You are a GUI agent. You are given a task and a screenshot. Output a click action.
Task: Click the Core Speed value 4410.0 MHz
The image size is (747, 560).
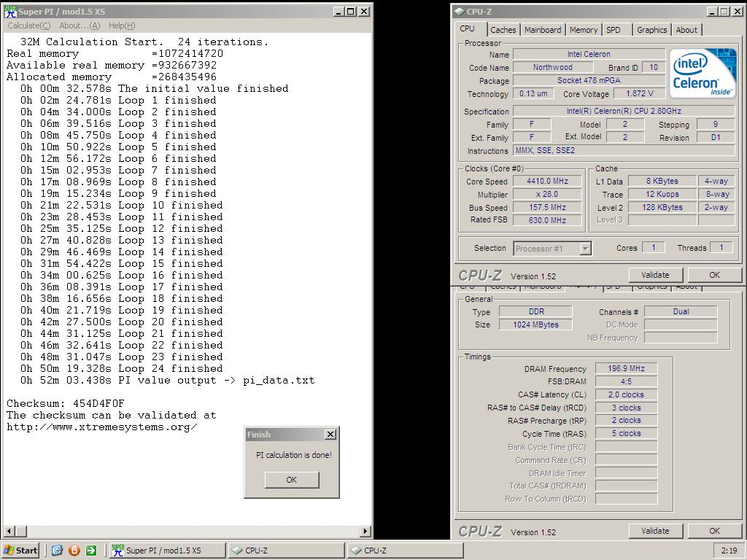click(x=547, y=181)
